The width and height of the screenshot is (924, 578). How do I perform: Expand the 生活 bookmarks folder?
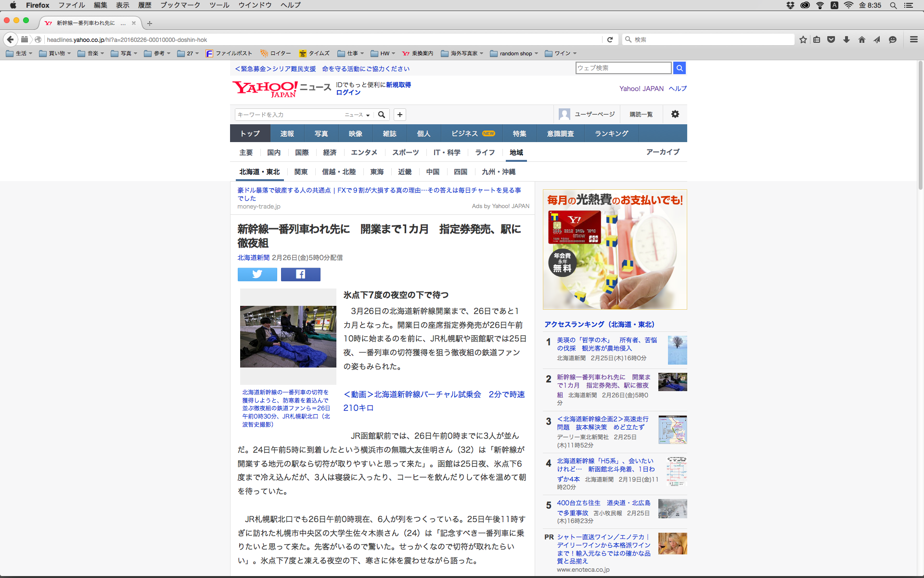coord(19,53)
